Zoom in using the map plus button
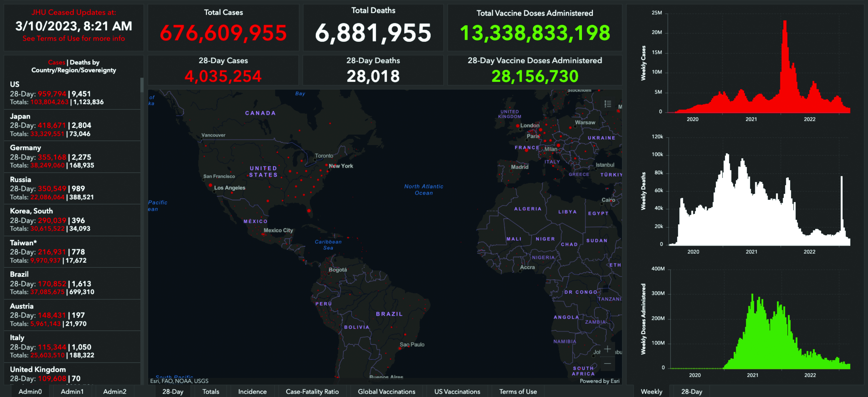This screenshot has width=868, height=397. [607, 349]
